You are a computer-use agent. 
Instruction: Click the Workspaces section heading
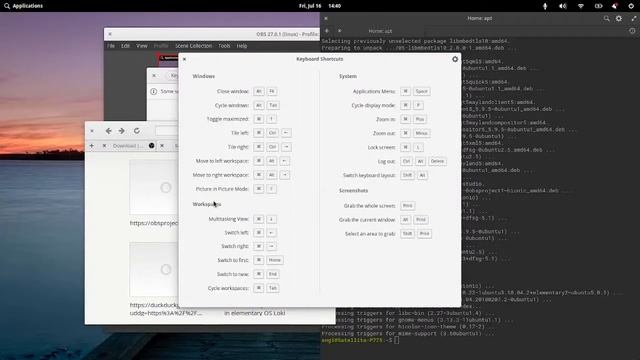[x=207, y=204]
